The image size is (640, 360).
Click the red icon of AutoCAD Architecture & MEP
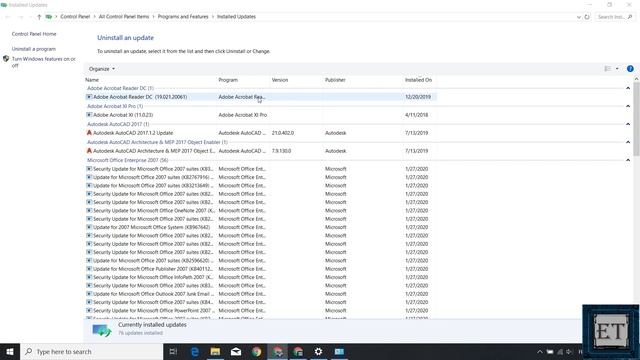89,151
